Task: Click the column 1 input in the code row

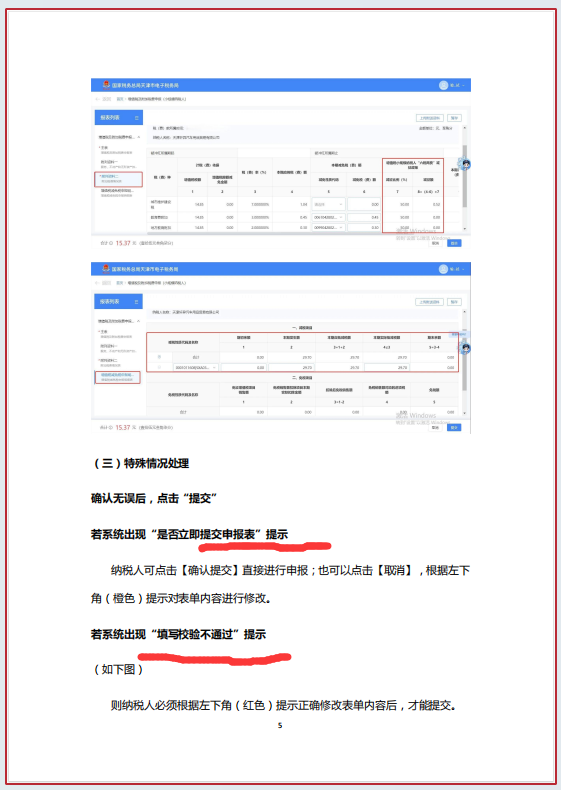Action: pyautogui.click(x=243, y=368)
